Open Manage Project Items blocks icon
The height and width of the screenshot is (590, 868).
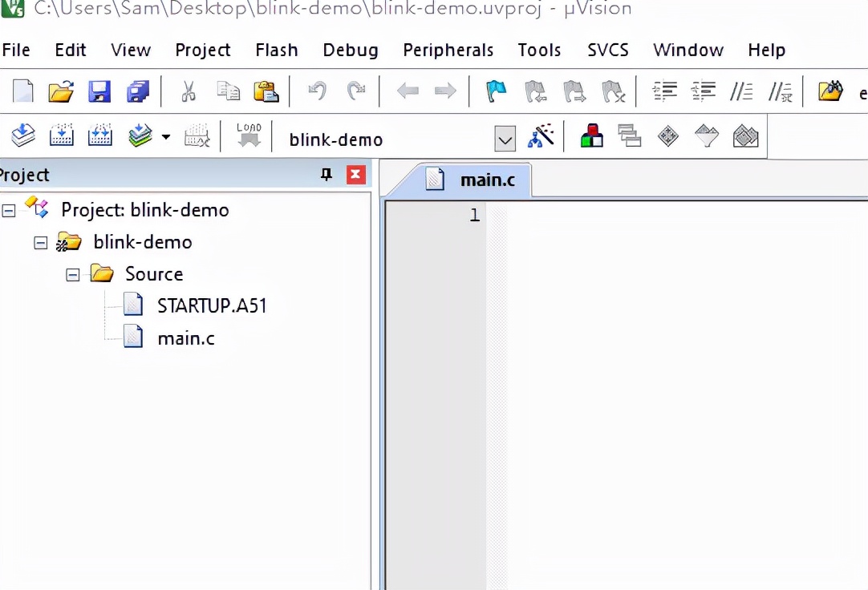(592, 136)
